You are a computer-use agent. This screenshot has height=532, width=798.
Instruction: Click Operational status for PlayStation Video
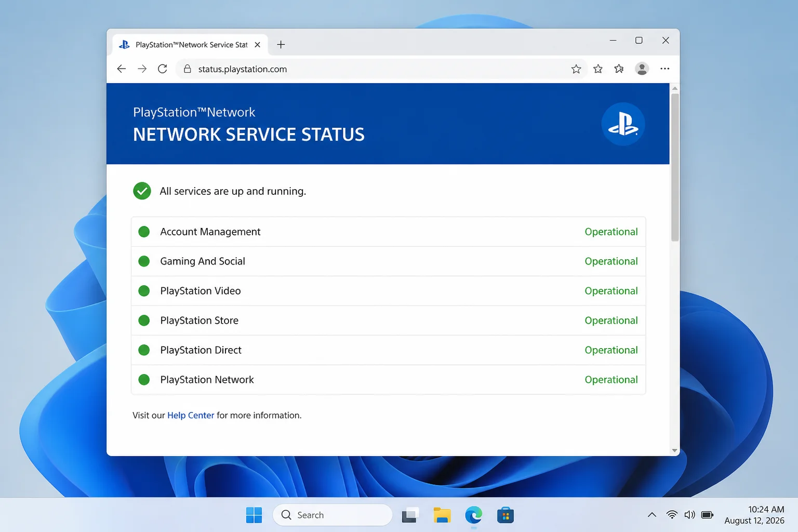point(611,291)
